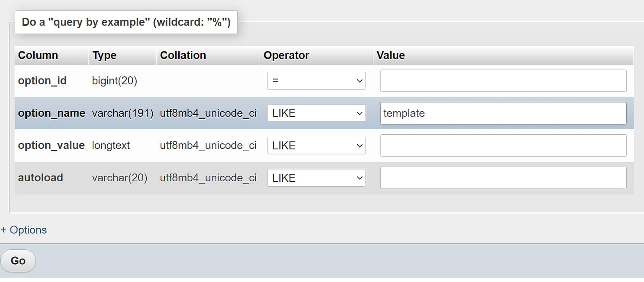644x282 pixels.
Task: Expand the option_value operator dropdown
Action: 316,146
